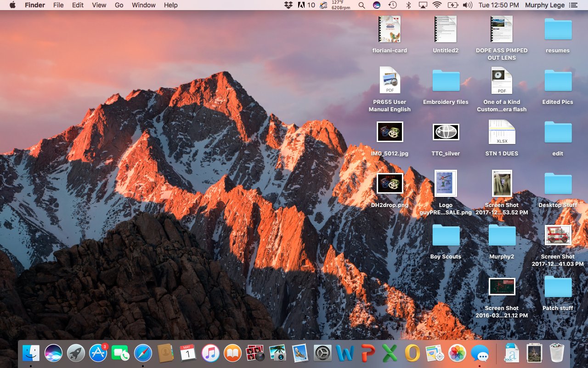Screen dimensions: 588x368
Task: Launch iTunes music icon in Dock
Action: 210,353
